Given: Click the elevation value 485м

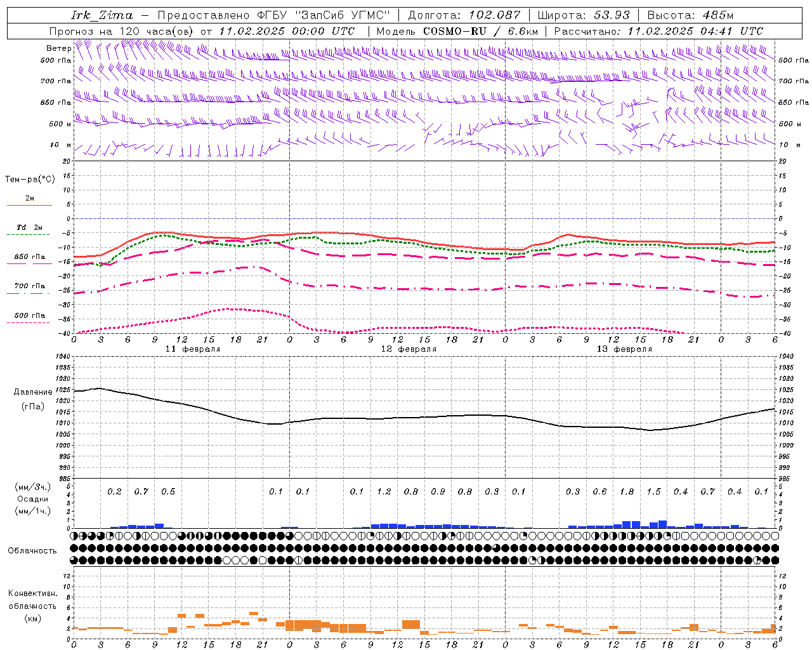Looking at the screenshot, I should pyautogui.click(x=719, y=15).
